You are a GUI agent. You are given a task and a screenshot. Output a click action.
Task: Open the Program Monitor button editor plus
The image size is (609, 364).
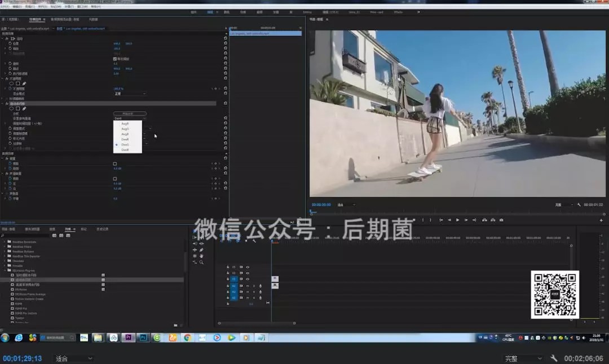click(601, 220)
